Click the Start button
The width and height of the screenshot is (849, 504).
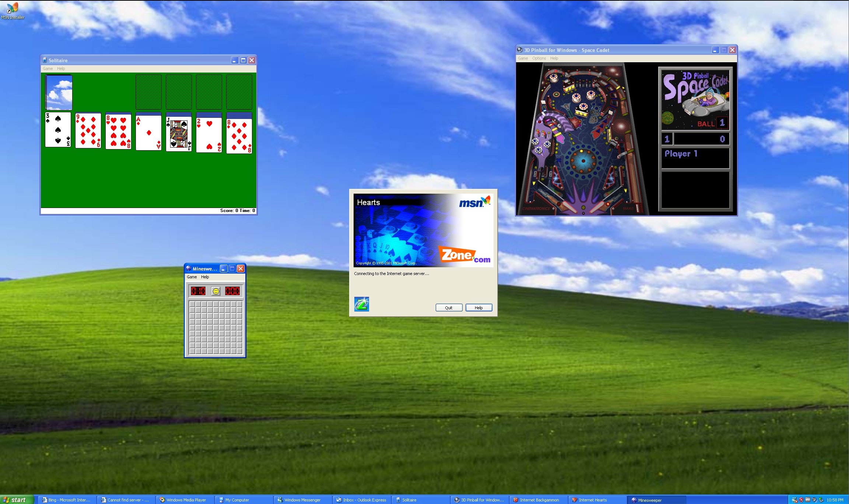click(15, 500)
